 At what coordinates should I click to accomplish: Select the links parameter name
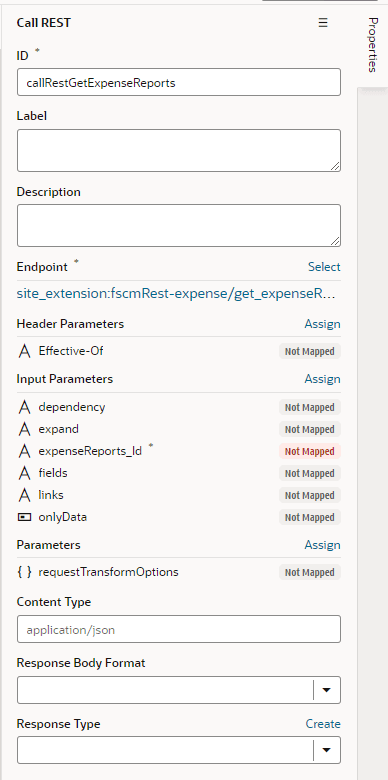(x=51, y=495)
